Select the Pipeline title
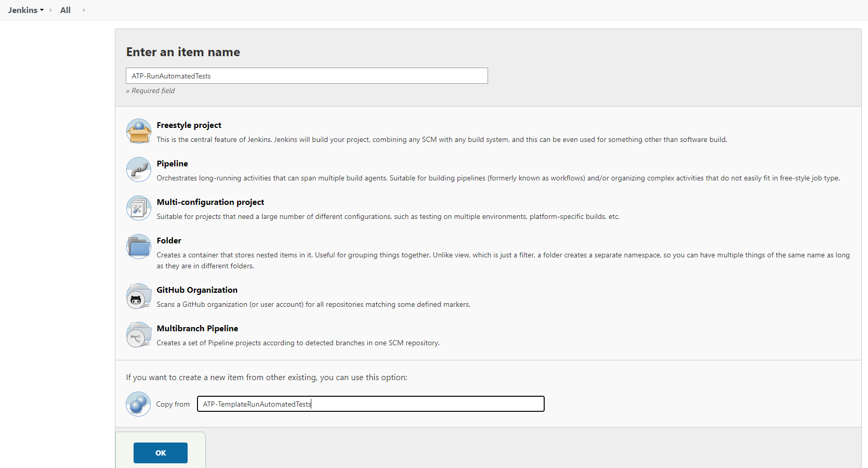Screen dimensions: 868x468 click(x=173, y=164)
